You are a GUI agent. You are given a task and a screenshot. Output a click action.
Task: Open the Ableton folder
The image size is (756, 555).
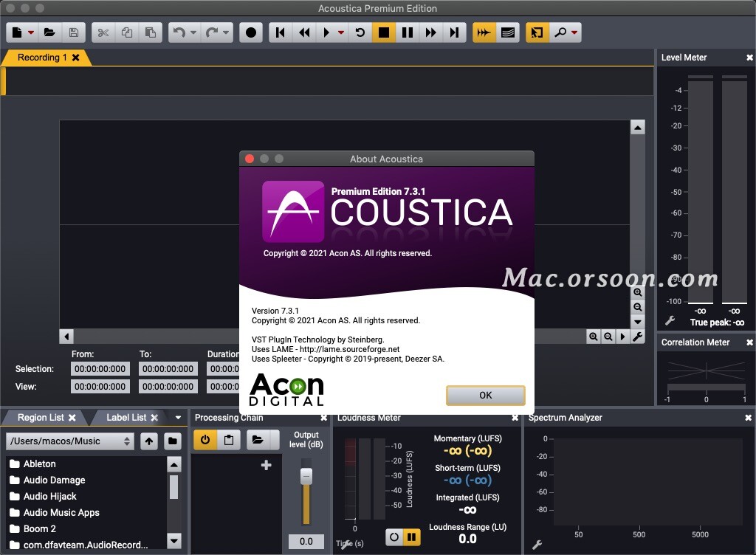40,463
